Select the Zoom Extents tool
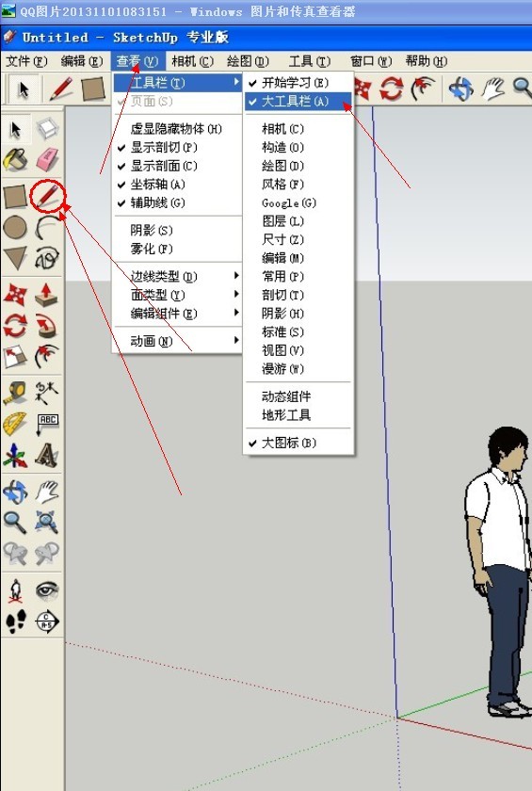The width and height of the screenshot is (532, 791). click(x=47, y=522)
